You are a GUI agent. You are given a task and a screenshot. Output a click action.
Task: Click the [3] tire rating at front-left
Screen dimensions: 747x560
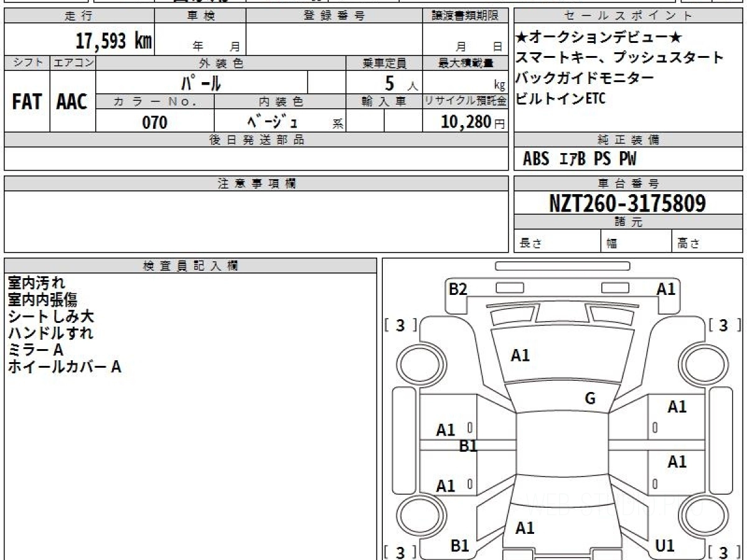pyautogui.click(x=400, y=325)
